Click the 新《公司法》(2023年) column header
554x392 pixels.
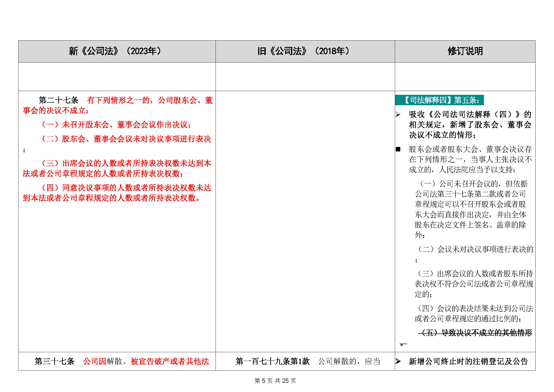[x=115, y=51]
